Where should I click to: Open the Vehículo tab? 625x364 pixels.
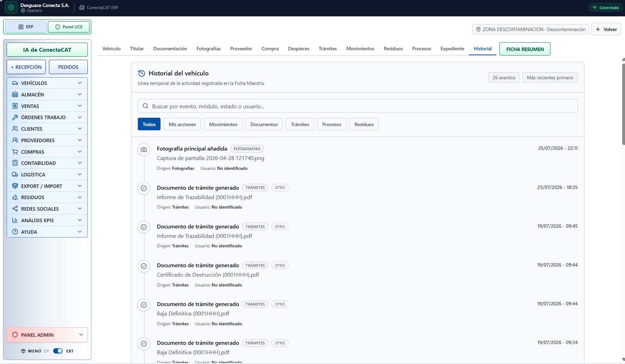[111, 49]
